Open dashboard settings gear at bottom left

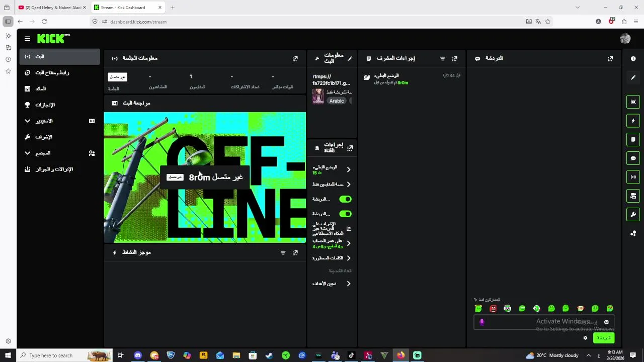tap(8, 341)
